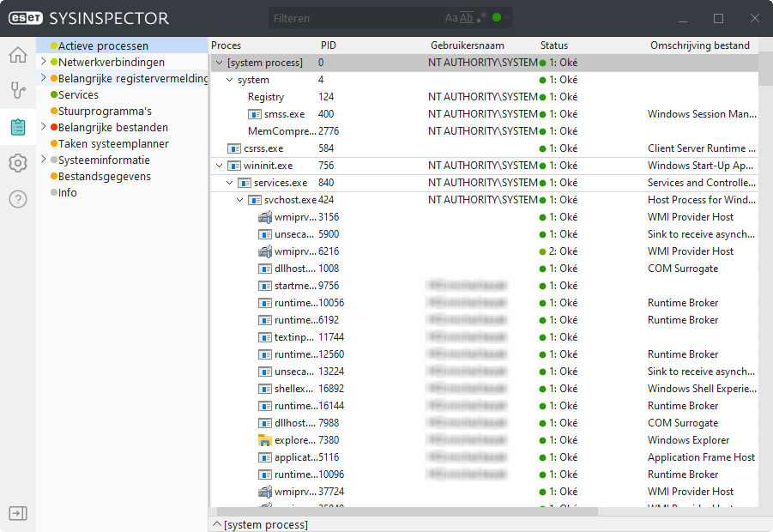Select the Windows Explorer process icon

point(265,440)
